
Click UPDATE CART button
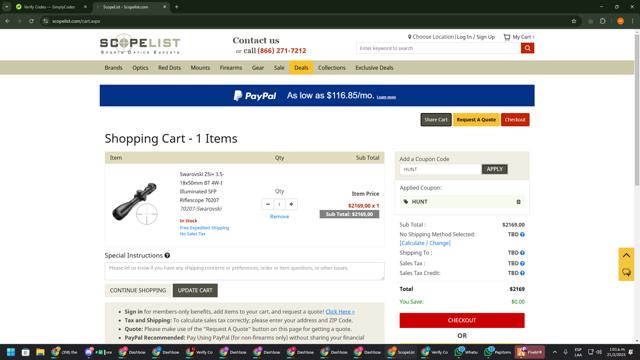point(195,290)
